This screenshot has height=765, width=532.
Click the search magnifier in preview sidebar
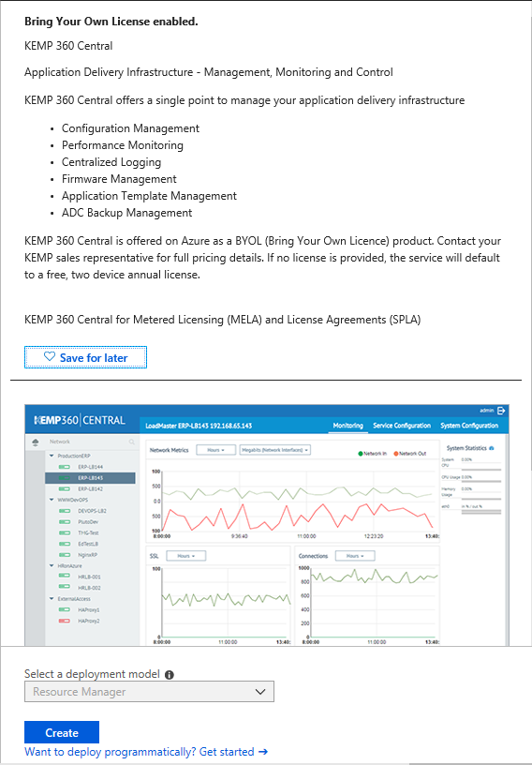[132, 442]
